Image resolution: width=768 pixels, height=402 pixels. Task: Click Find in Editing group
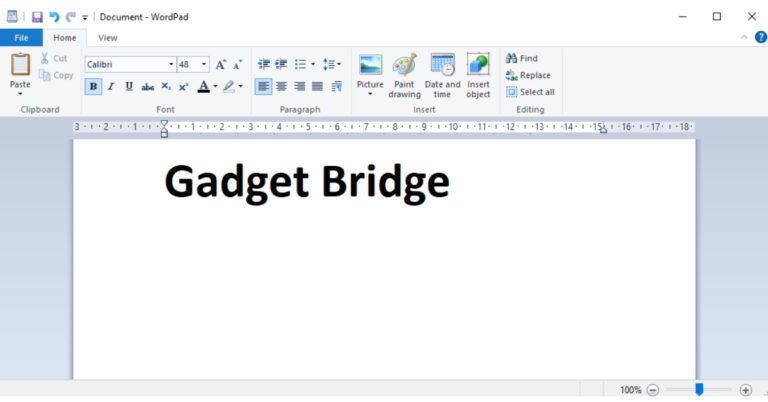522,58
